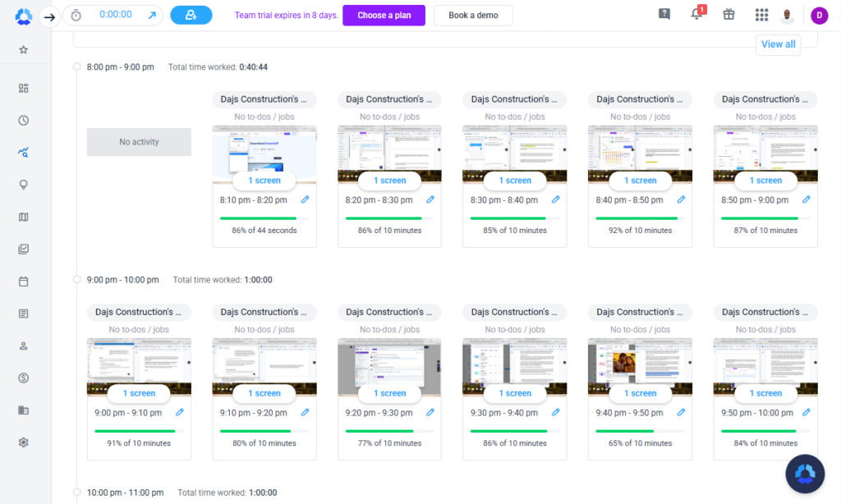Expand the sidebar with arrow icon

pyautogui.click(x=49, y=17)
